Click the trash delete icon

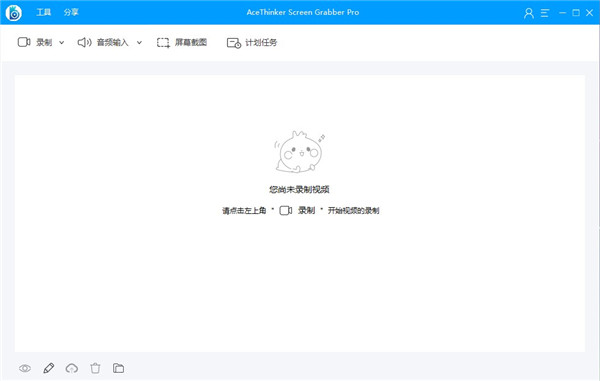(x=95, y=368)
